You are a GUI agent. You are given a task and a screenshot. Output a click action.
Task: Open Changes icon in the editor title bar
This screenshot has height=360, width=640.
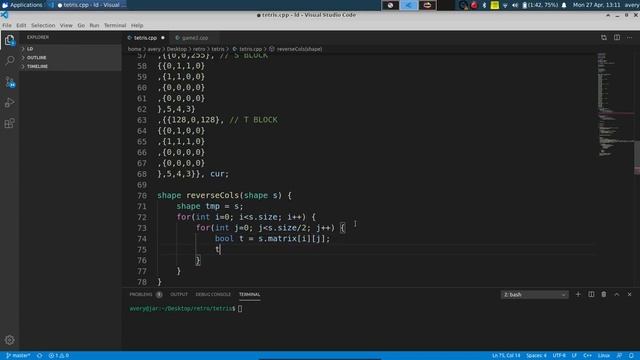coord(604,38)
